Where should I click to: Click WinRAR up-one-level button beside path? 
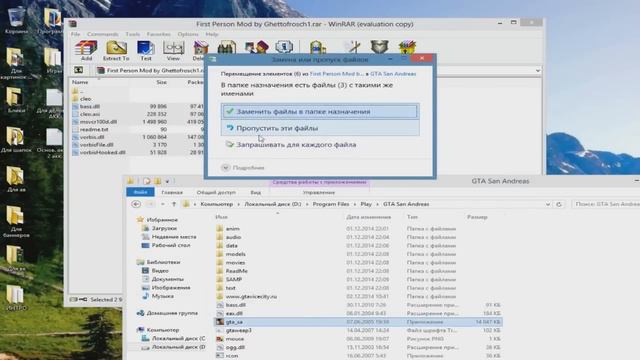(x=78, y=70)
